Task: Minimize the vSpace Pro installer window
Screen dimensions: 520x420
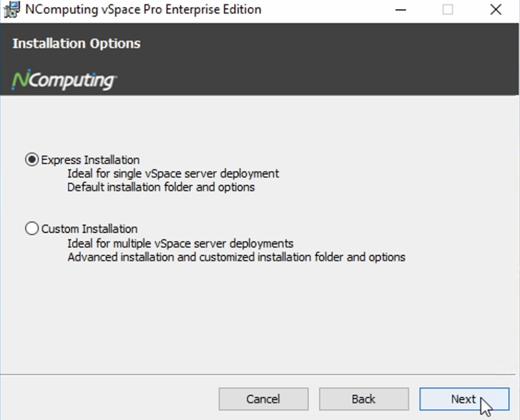Action: 401,10
